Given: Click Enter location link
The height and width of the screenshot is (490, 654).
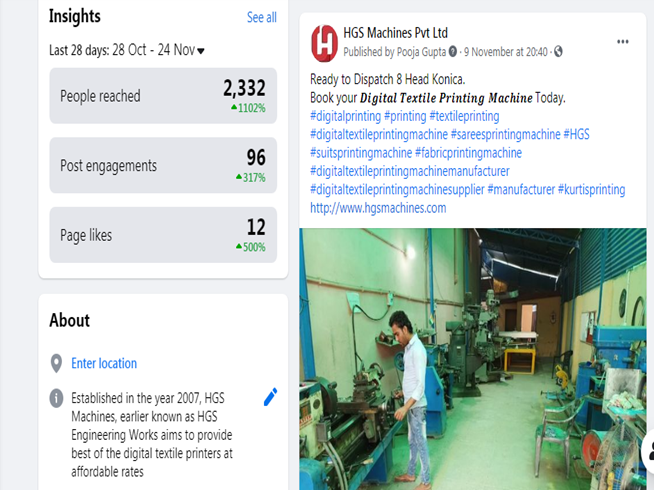Looking at the screenshot, I should tap(104, 363).
